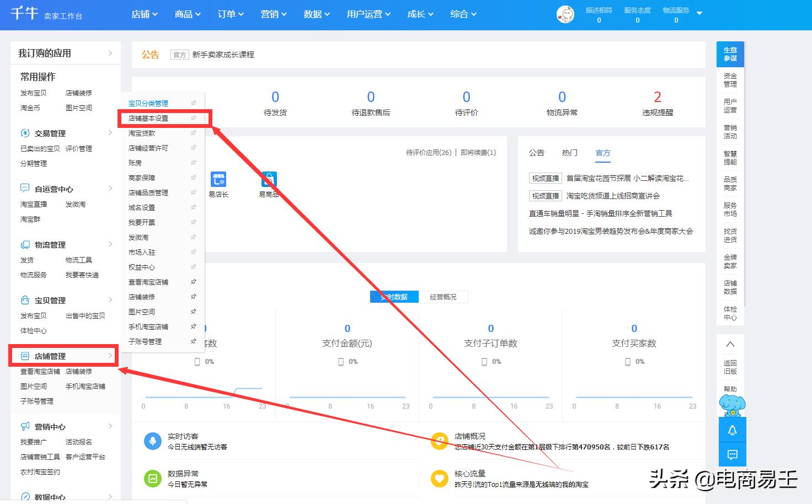Screen dimensions: 812x504
Task: Pin the 淘宝贷款 menu item
Action: point(194,133)
